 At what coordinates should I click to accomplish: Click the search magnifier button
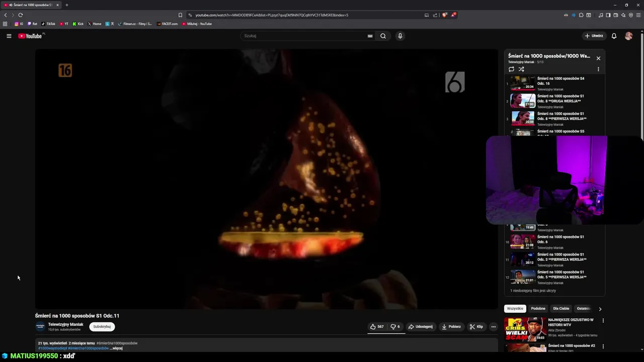coord(383,36)
